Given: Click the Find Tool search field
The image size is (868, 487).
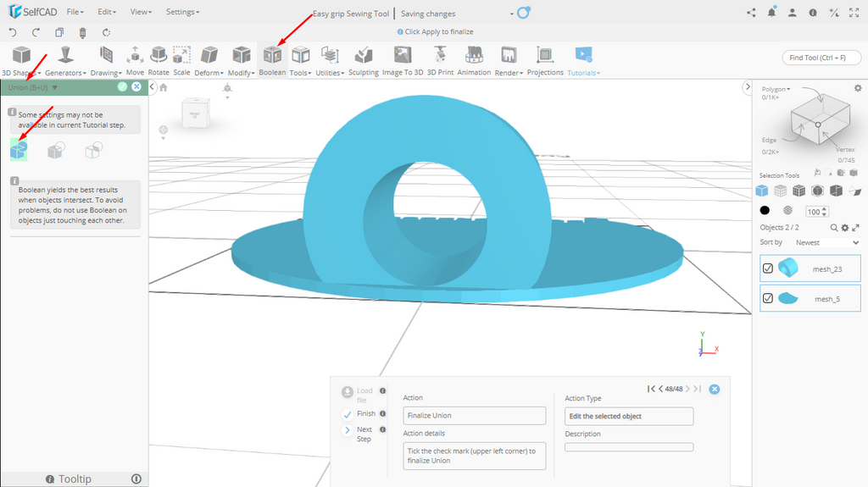Looking at the screenshot, I should pyautogui.click(x=821, y=58).
